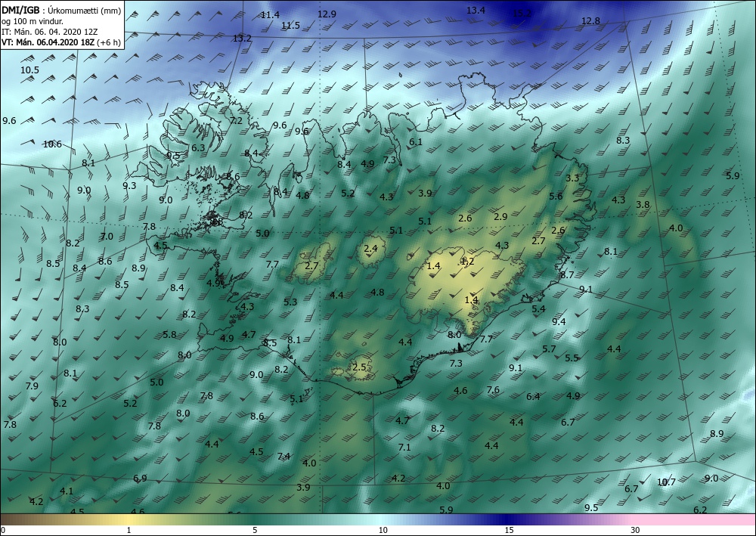Click the 3.8 value on the map
This screenshot has width=756, height=536.
point(643,204)
